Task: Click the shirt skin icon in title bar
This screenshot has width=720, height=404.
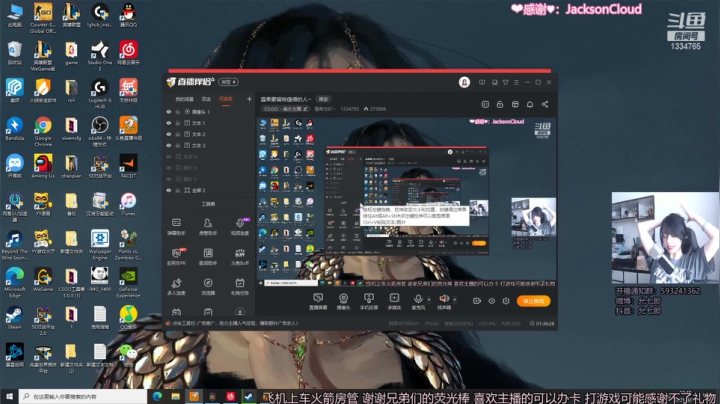Action: point(506,82)
